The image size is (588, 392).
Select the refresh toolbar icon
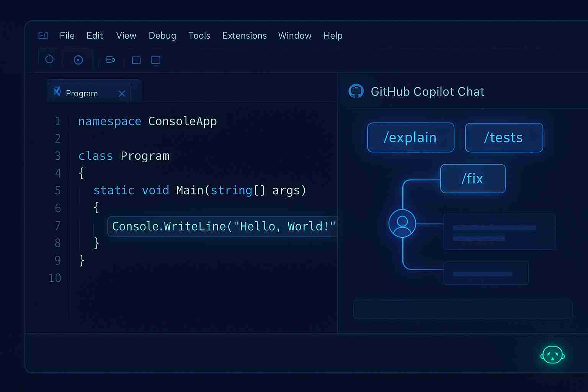(49, 59)
